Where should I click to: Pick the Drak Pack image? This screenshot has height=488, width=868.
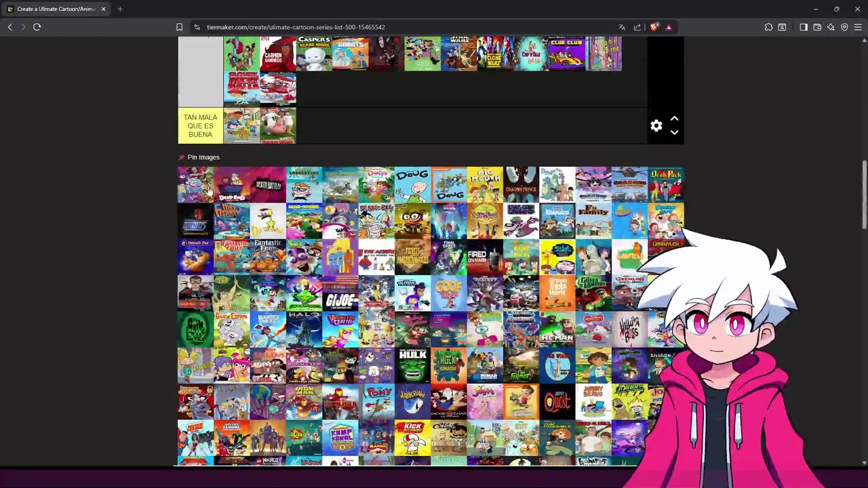pyautogui.click(x=666, y=184)
